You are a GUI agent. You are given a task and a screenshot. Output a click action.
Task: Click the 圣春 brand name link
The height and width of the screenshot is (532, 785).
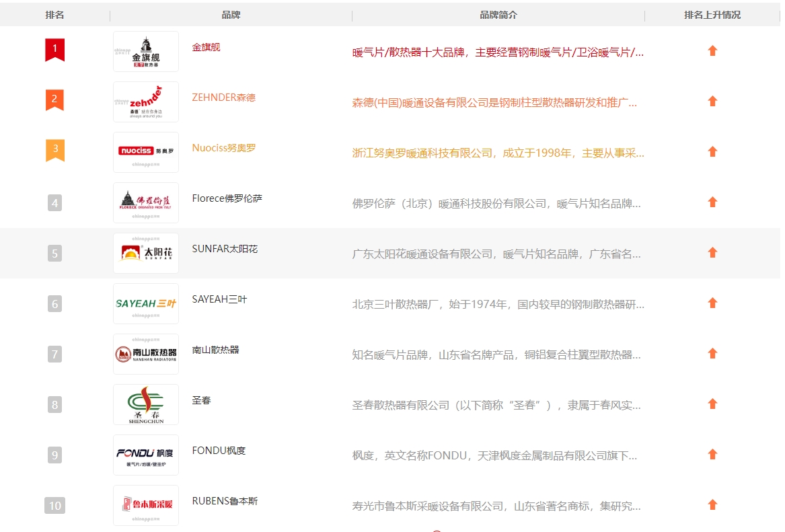pos(201,400)
